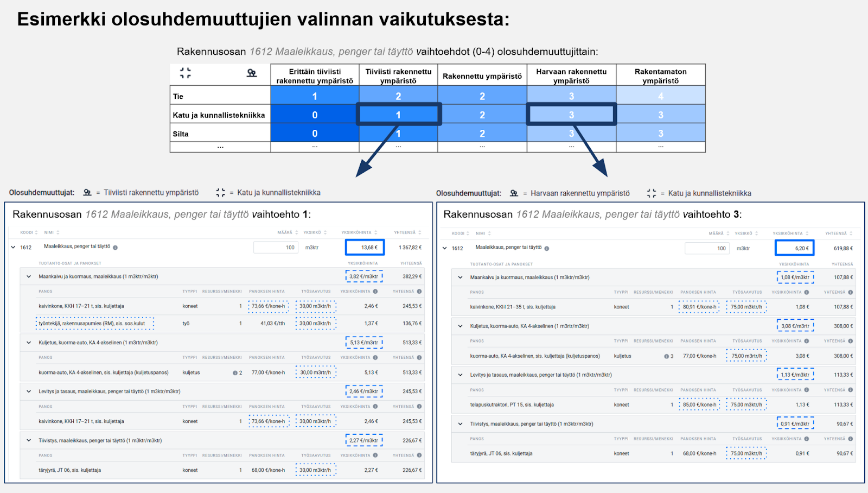This screenshot has height=493, width=868.
Task: Click YHTEENSÄ info icon in Maankaivu section, vaihtoehto 1
Action: 419,292
